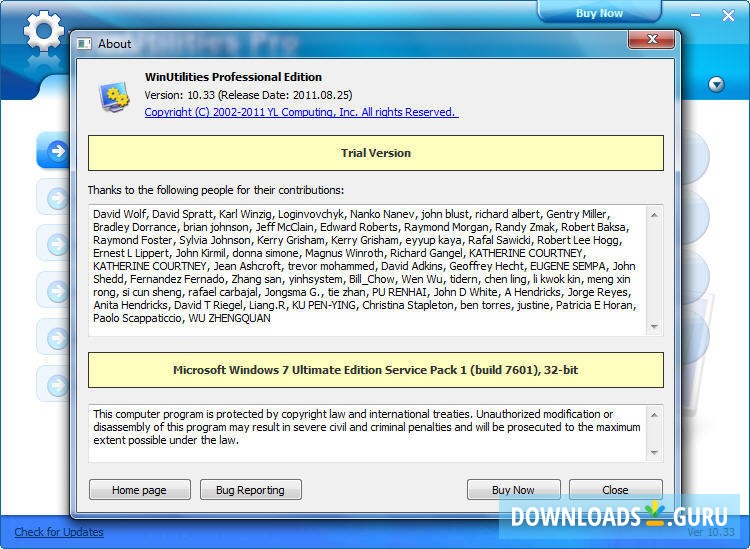Click the Microsoft Windows 7 Ultimate Edition banner
Image resolution: width=750 pixels, height=549 pixels.
click(x=376, y=370)
